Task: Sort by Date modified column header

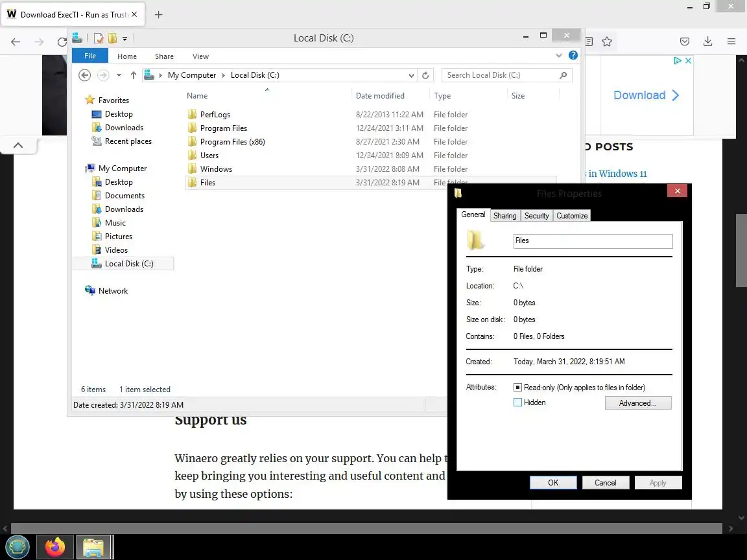Action: (x=380, y=96)
